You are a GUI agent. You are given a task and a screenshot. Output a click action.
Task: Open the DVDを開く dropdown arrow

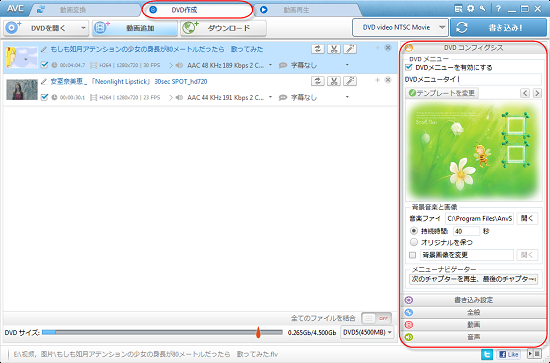(x=83, y=28)
